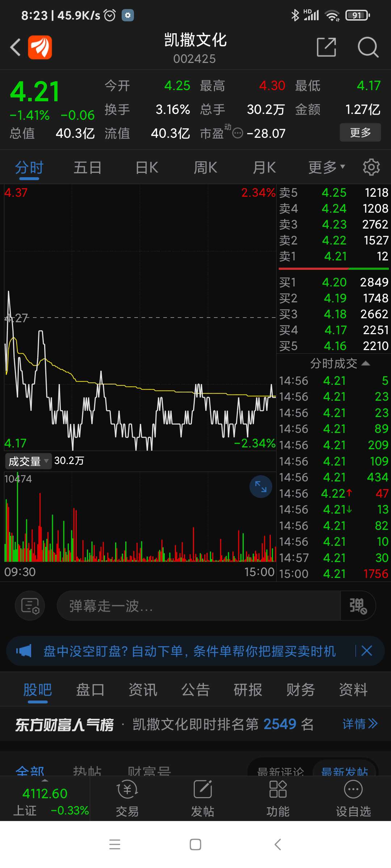Tap 设自选 add to watchlist icon
The image size is (391, 868).
tap(353, 798)
